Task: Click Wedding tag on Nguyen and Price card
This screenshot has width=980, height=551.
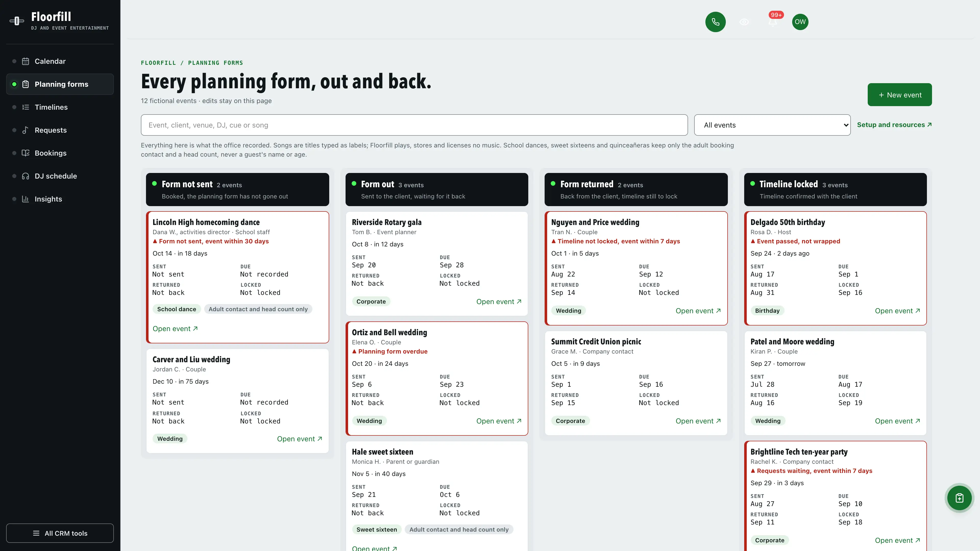Action: tap(568, 311)
